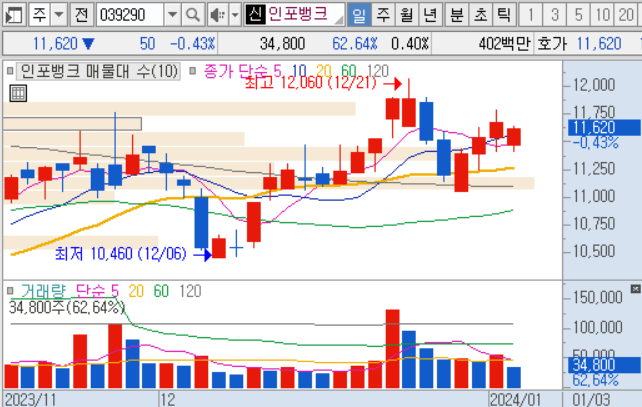Screen dimensions: 642x407
Task: Click volume legend 20
Action: click(136, 291)
